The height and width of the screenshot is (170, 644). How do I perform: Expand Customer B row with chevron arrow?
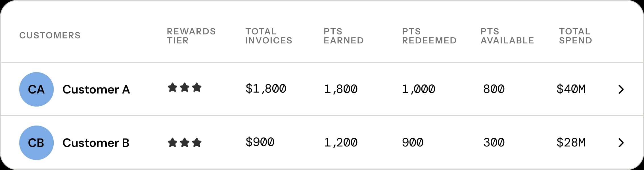click(x=621, y=143)
